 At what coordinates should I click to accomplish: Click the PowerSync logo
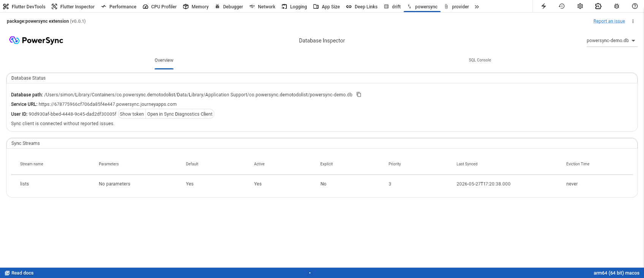click(36, 40)
